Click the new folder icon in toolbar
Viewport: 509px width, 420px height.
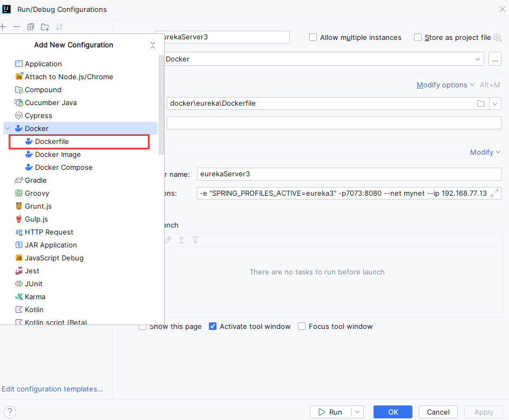point(45,26)
